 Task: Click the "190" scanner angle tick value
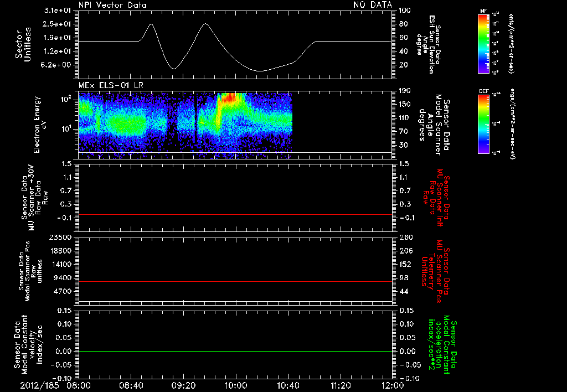pyautogui.click(x=405, y=91)
